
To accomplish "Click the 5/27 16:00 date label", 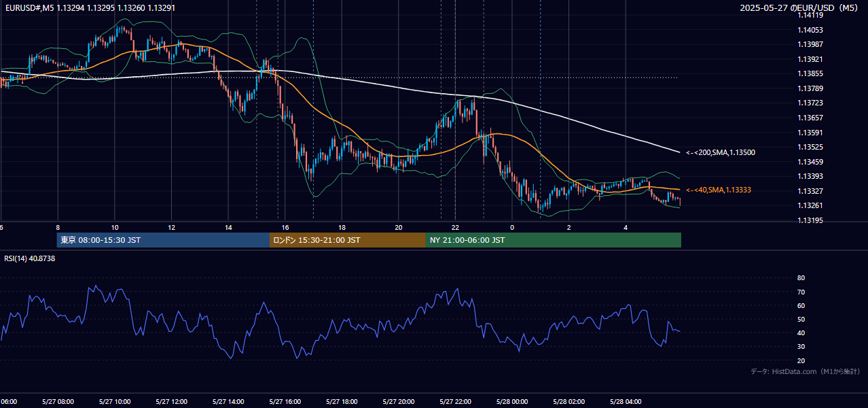I will (285, 401).
